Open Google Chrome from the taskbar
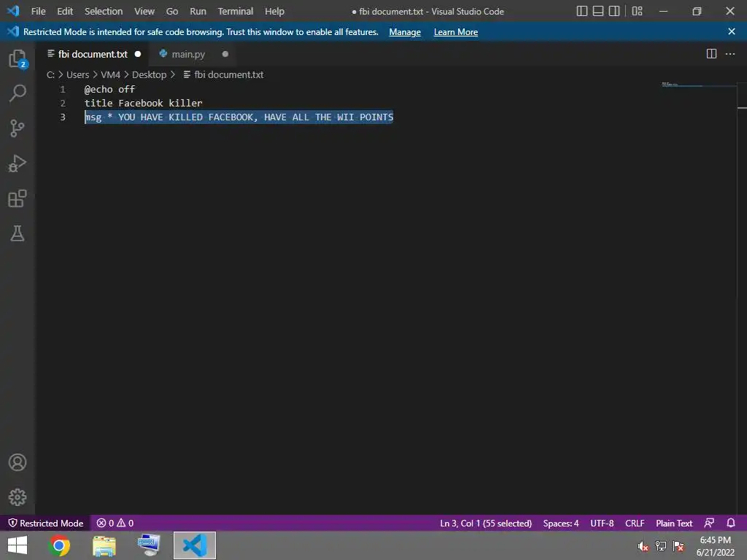 click(59, 545)
